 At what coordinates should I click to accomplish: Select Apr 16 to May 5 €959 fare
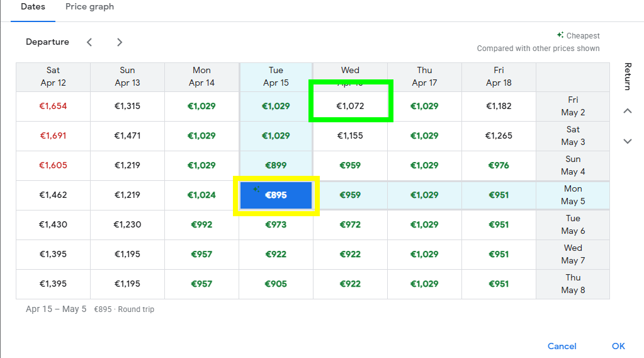[x=351, y=195]
